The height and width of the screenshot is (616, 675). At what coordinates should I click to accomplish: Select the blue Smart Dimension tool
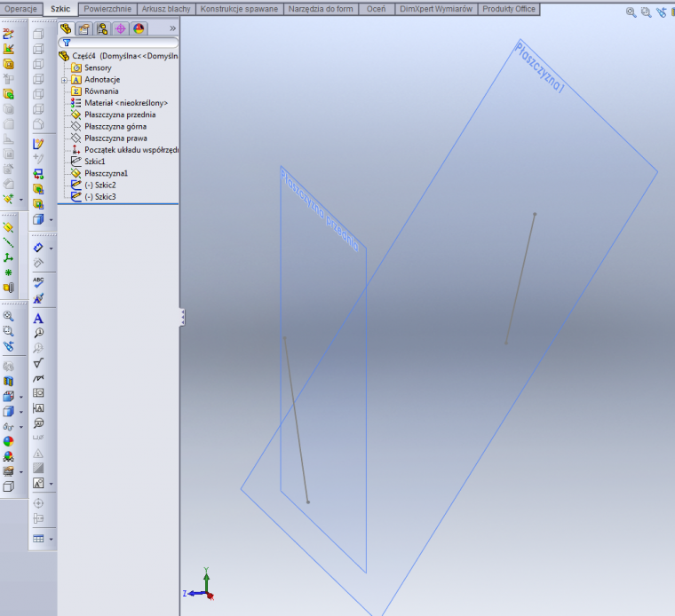click(38, 248)
